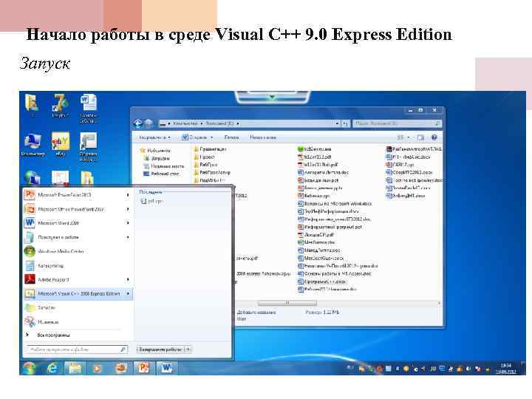
Task: Select the file Вопросы по Microsoft Word.docx
Action: coord(335,204)
